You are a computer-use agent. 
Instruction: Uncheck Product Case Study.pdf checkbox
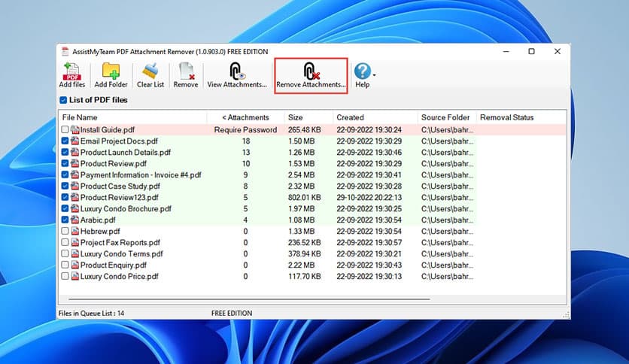65,186
